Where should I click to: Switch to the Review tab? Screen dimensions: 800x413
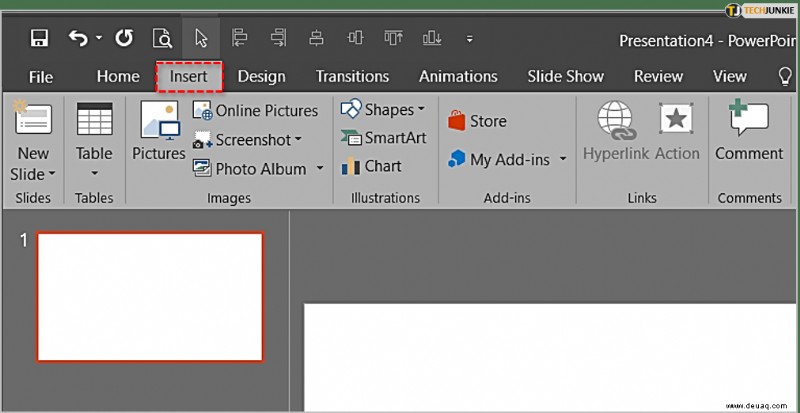pos(658,77)
